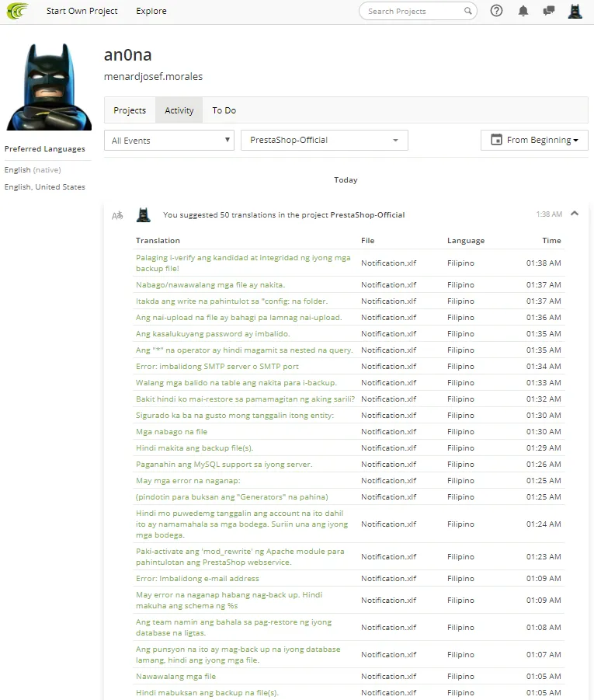Open translation 'Ang team namin ang bahala'
Viewport: 594px width, 700px height.
[234, 627]
